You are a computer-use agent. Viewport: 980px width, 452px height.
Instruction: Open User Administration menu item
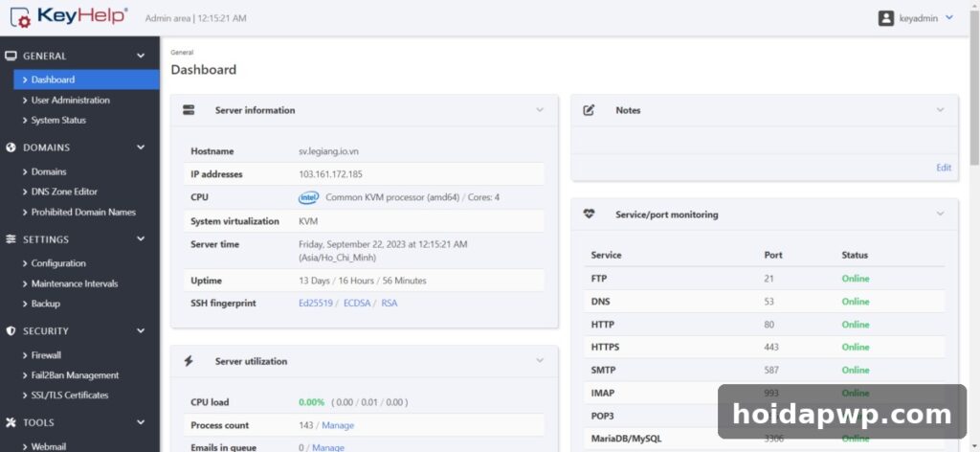pos(70,100)
